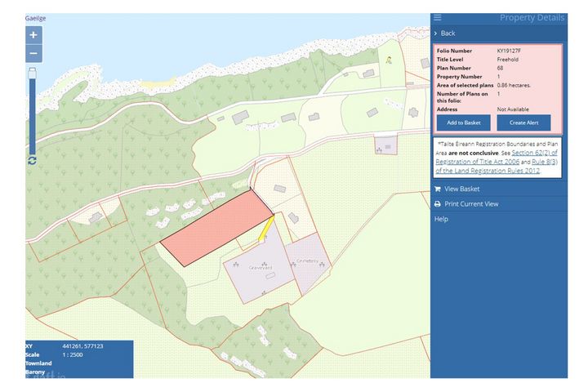Zoom out with the minus button

point(33,54)
